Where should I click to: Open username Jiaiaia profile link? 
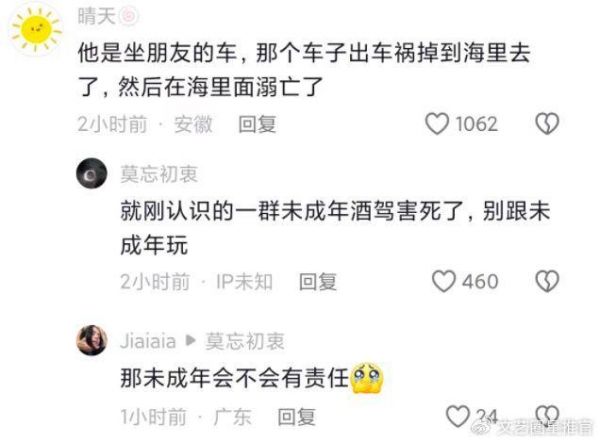pyautogui.click(x=148, y=341)
